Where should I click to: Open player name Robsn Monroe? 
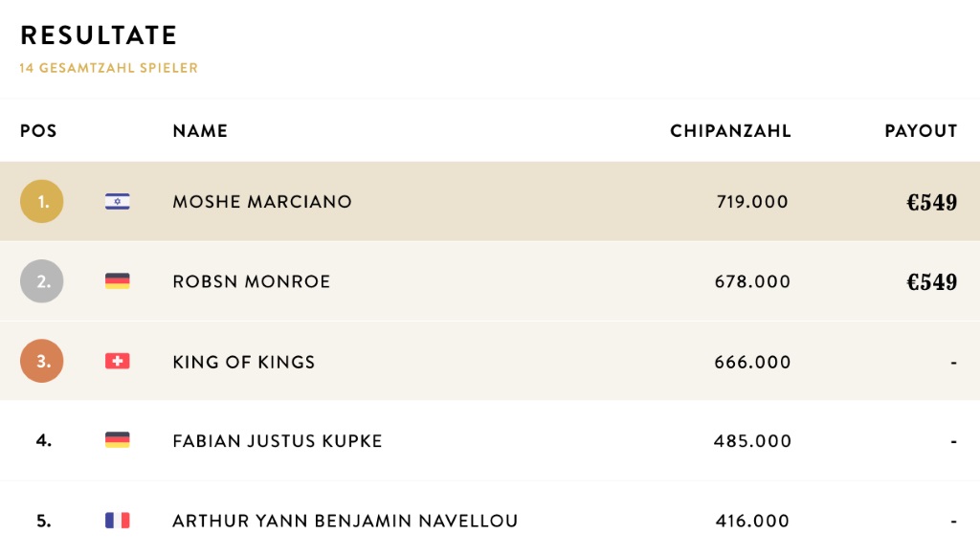pos(252,281)
